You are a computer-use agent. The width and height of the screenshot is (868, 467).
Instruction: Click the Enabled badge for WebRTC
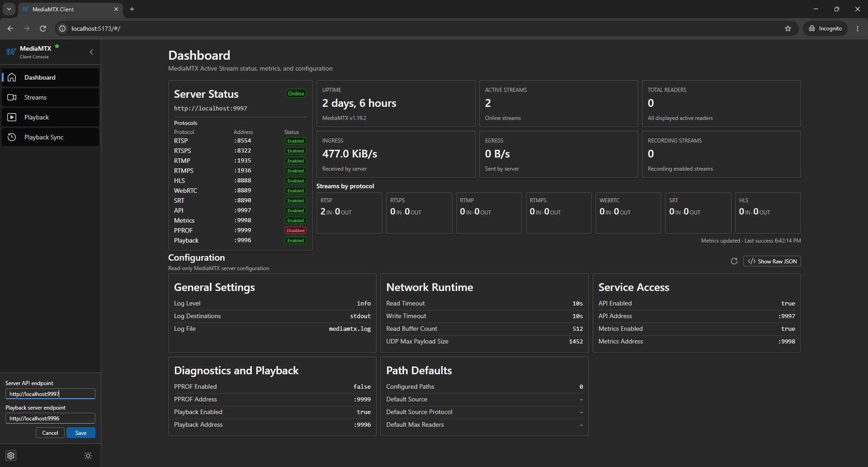(296, 191)
